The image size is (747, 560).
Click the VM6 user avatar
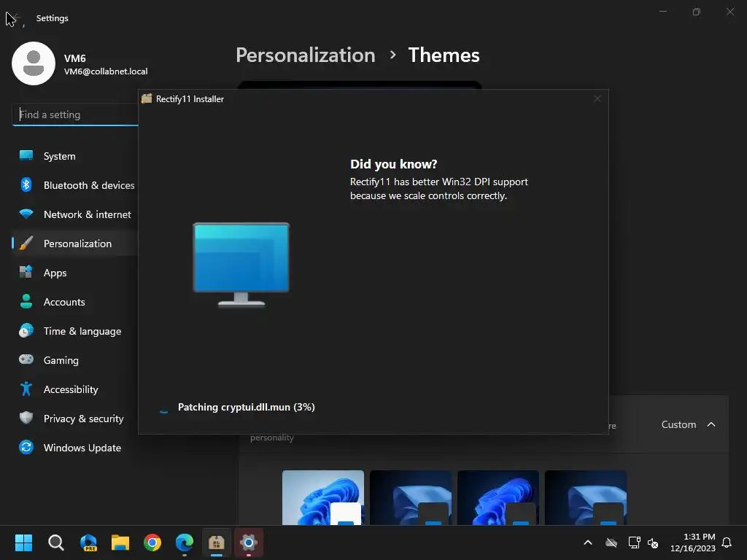(x=34, y=63)
